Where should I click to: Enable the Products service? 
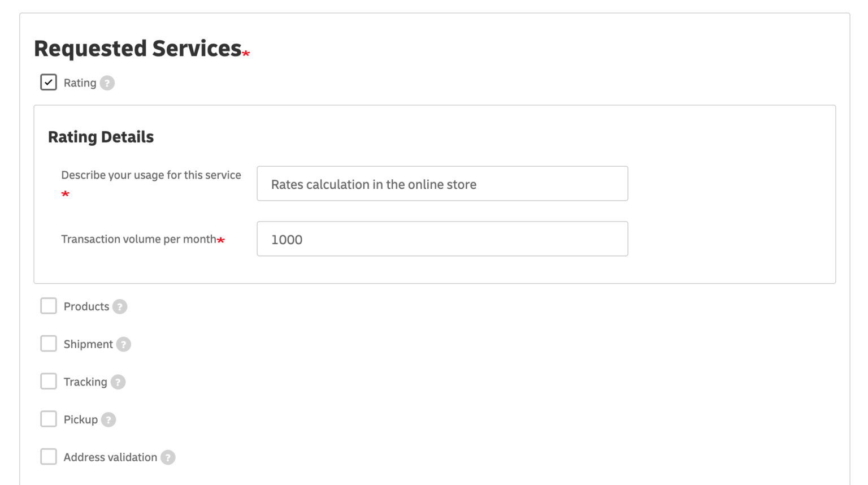[x=49, y=306]
